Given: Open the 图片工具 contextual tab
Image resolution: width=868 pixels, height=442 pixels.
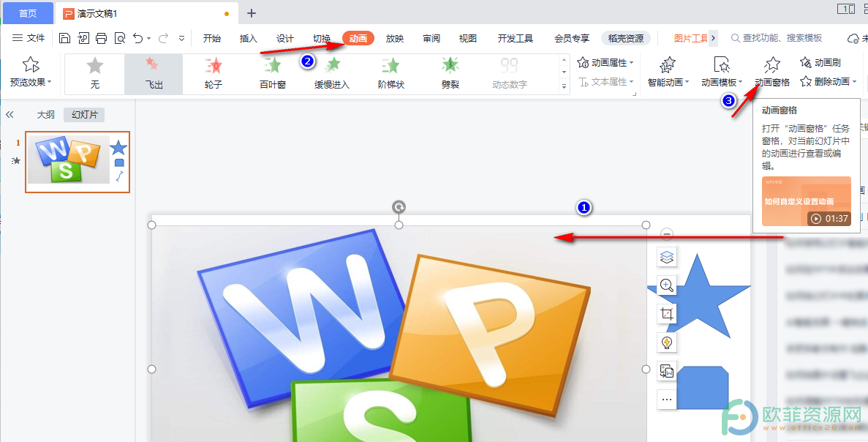Looking at the screenshot, I should 691,38.
